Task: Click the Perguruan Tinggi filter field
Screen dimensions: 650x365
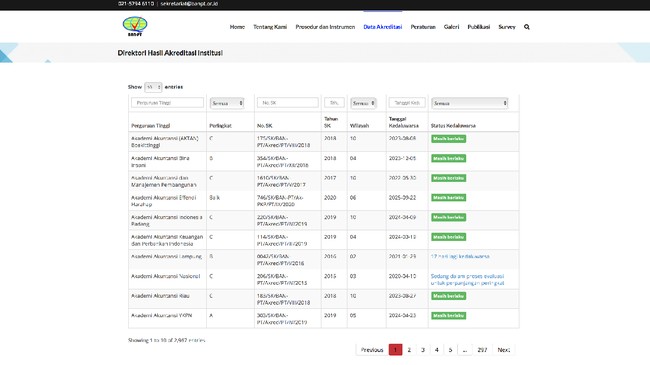Action: point(167,102)
